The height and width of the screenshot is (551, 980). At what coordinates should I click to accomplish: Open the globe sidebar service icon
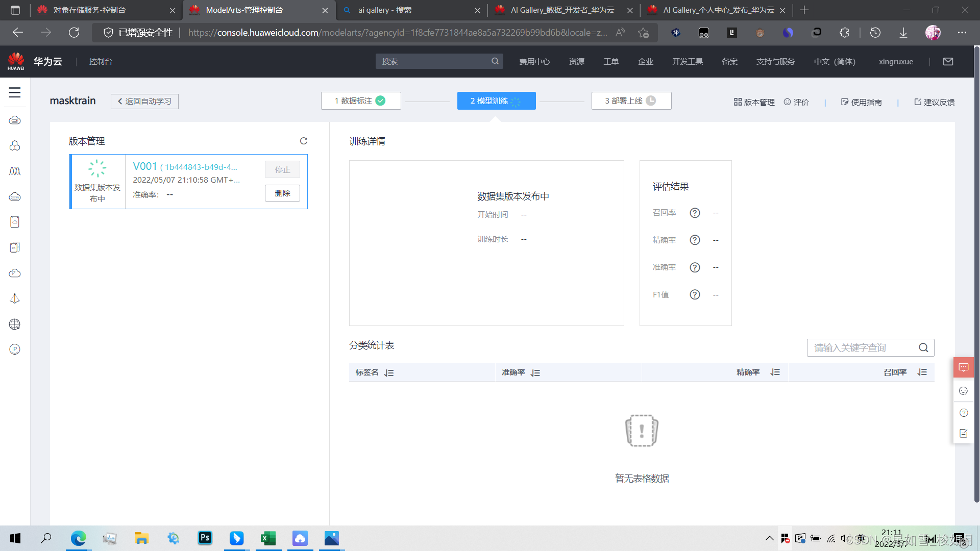point(15,324)
